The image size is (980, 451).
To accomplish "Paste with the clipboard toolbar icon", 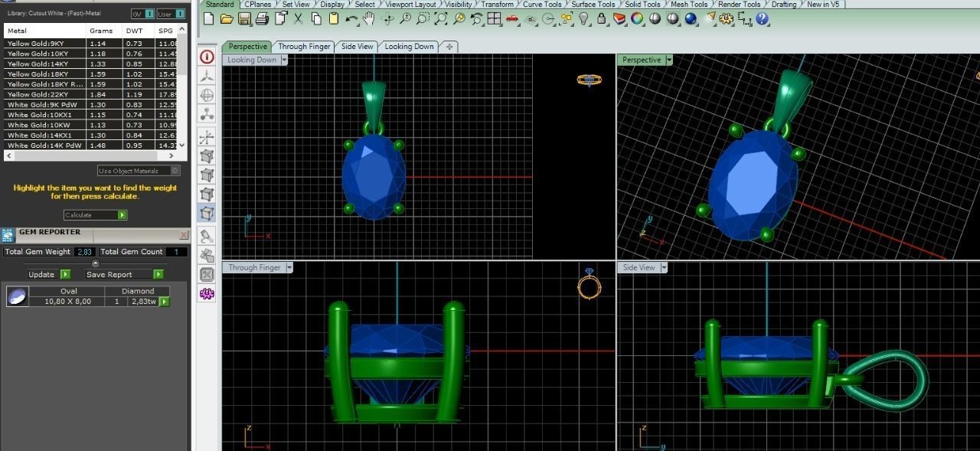I will point(333,19).
